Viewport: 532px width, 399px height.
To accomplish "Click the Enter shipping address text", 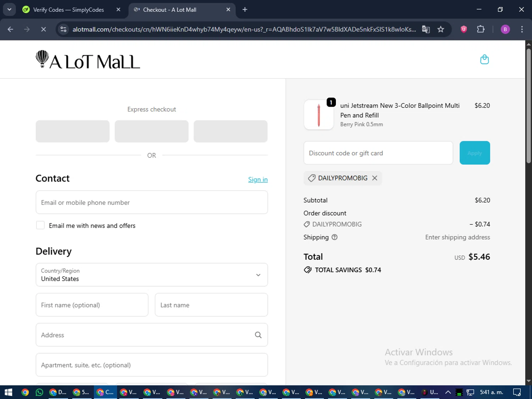I will [x=458, y=237].
